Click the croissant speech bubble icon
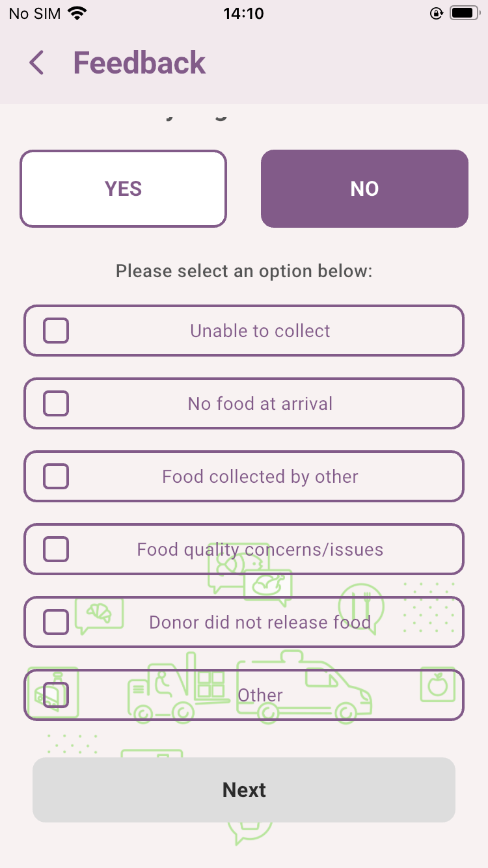The height and width of the screenshot is (868, 488). 99,614
